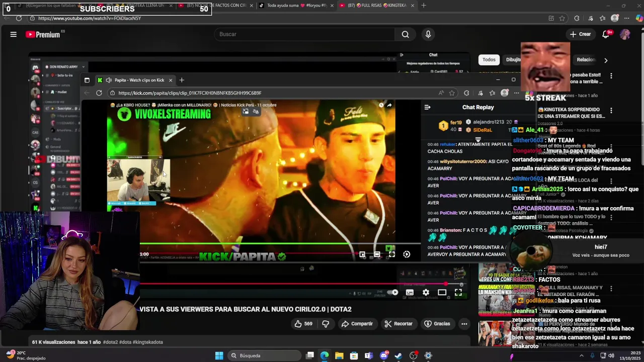Open a new browser tab
Image resolution: width=644 pixels, height=362 pixels.
coord(424,6)
